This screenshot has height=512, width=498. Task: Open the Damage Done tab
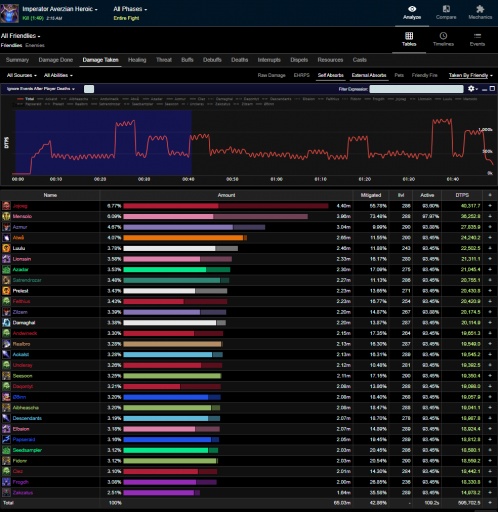coord(56,60)
